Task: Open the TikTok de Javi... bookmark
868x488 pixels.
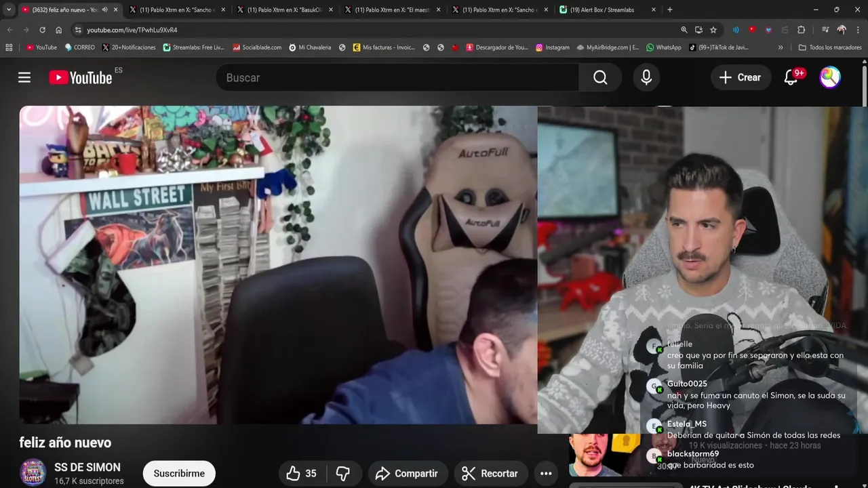Action: 719,47
